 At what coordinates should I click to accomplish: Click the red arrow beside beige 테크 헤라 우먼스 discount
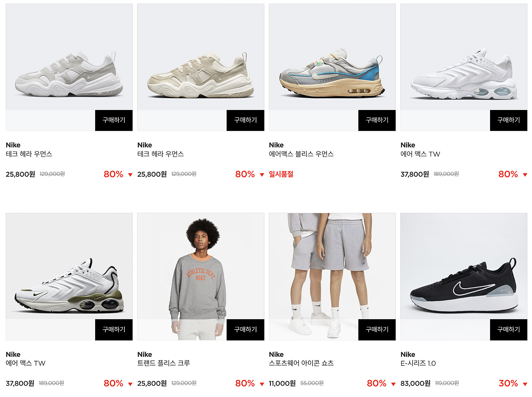pyautogui.click(x=262, y=175)
